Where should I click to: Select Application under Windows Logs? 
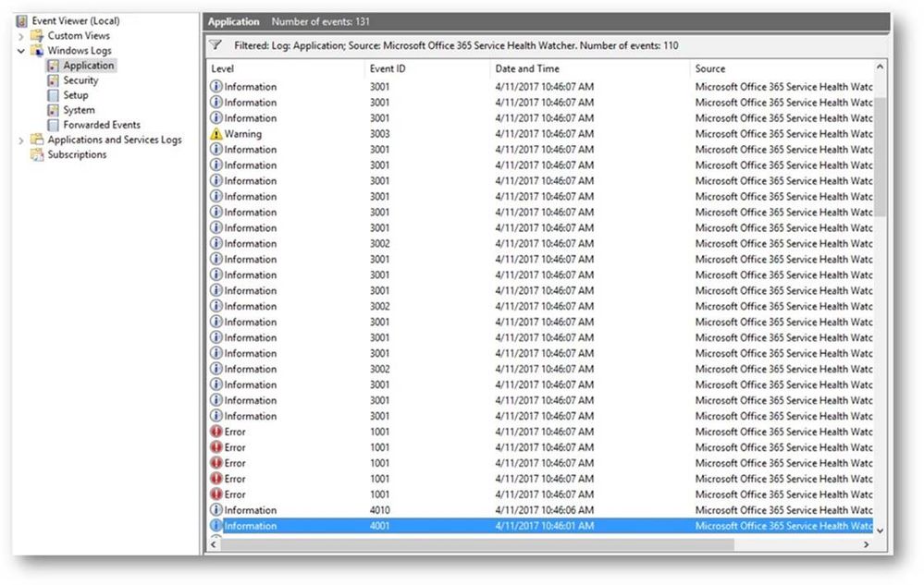point(89,66)
